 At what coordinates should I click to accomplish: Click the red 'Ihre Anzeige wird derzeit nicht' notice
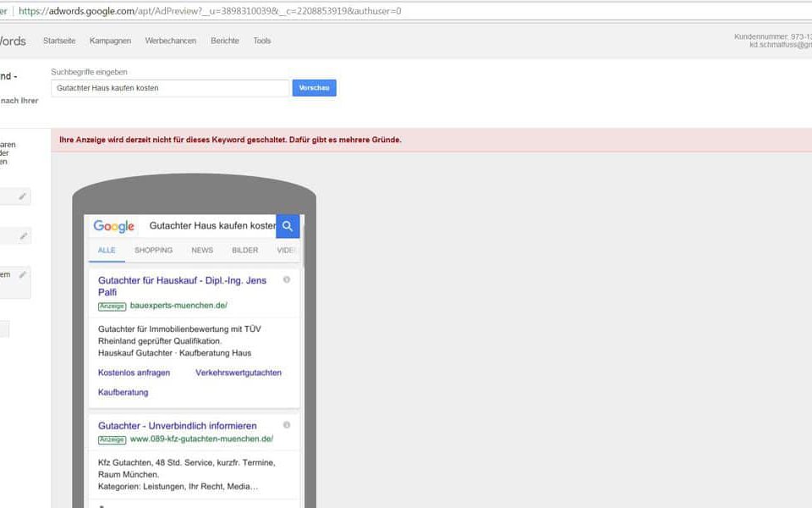[230, 140]
